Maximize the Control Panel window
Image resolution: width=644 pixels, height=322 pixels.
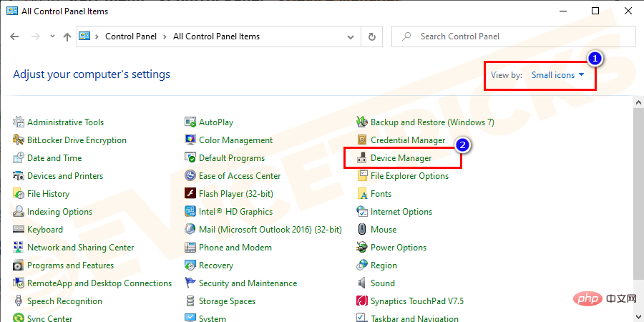[x=595, y=11]
